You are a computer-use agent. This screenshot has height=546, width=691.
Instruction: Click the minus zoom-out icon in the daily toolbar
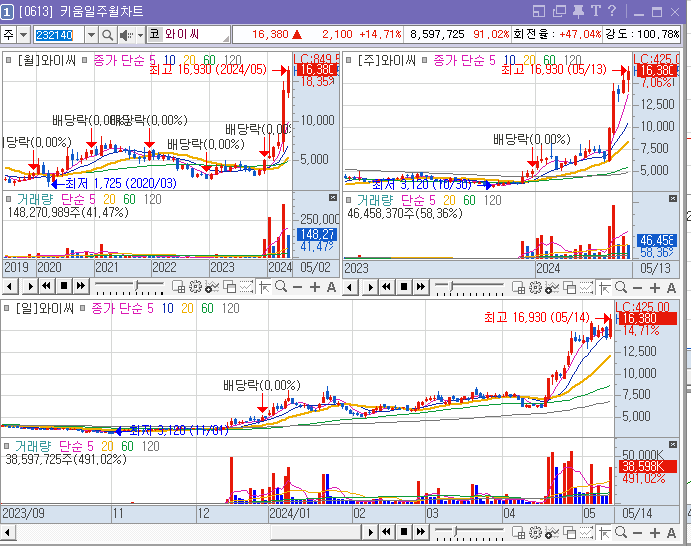(638, 533)
